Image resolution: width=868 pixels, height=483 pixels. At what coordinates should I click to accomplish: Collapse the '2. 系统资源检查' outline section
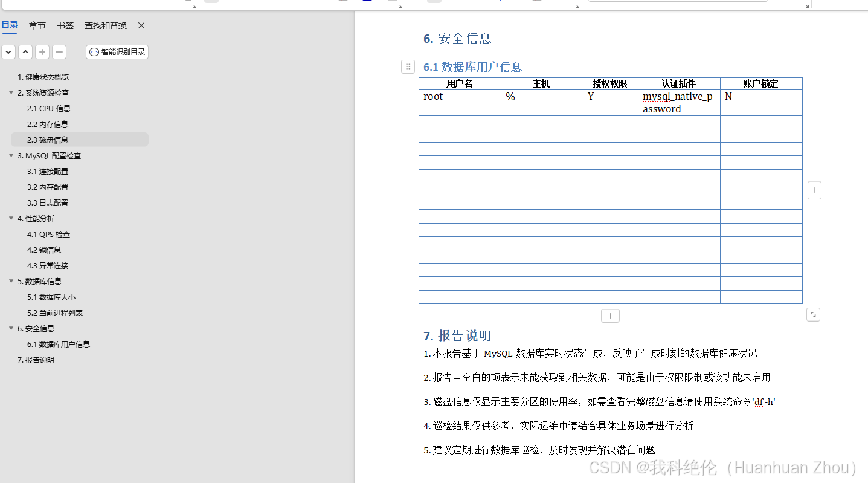click(x=10, y=92)
